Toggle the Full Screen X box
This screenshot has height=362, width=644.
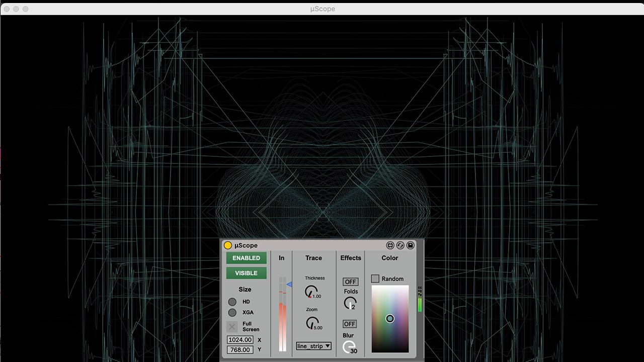tap(232, 327)
